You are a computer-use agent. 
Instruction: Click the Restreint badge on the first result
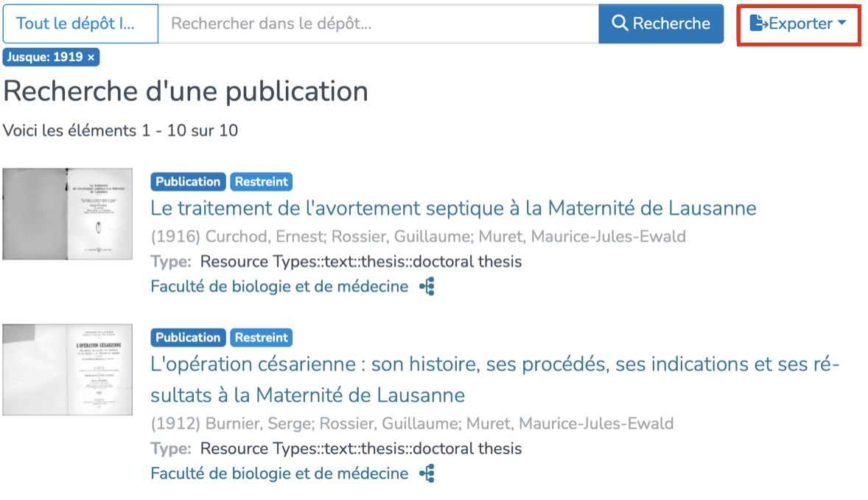click(x=262, y=181)
